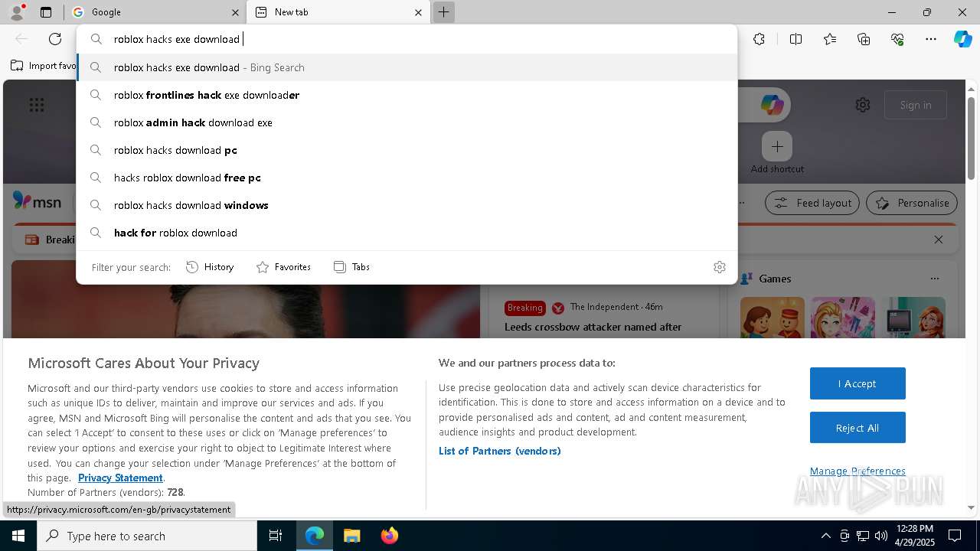The image size is (980, 551).
Task: Select 'roblox frontlines hack exe downloader' suggestion
Action: point(407,95)
